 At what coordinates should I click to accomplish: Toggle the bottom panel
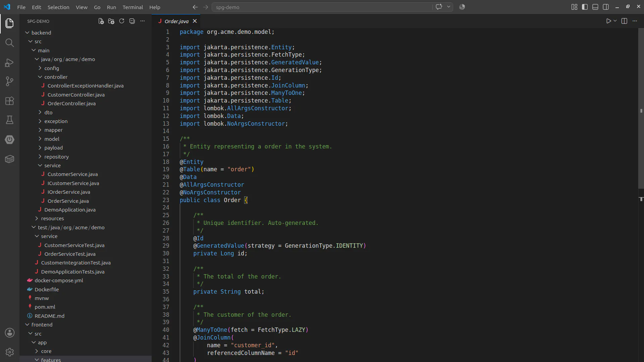[x=595, y=7]
